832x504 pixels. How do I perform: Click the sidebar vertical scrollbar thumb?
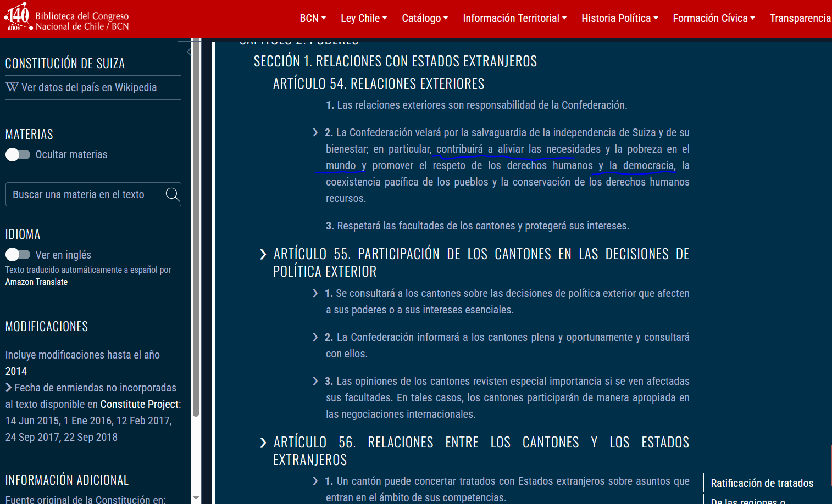[196, 228]
